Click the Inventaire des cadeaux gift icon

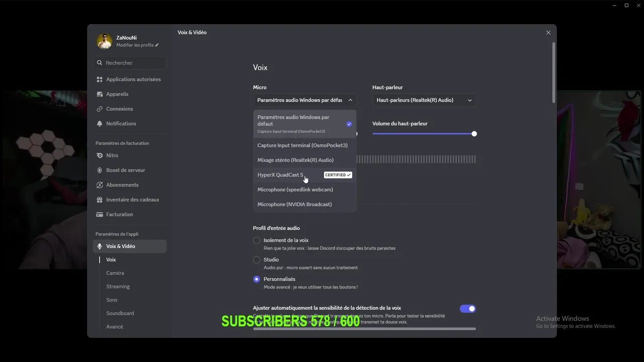pyautogui.click(x=100, y=200)
